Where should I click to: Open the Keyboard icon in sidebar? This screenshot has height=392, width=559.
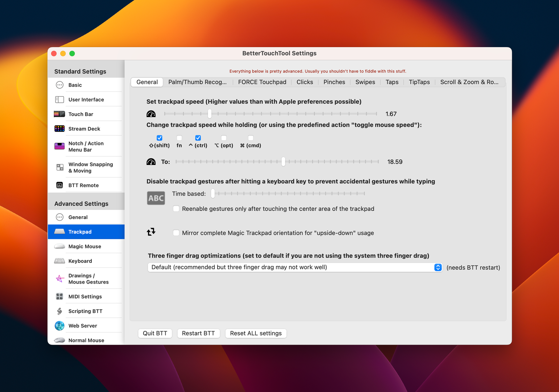tap(60, 261)
